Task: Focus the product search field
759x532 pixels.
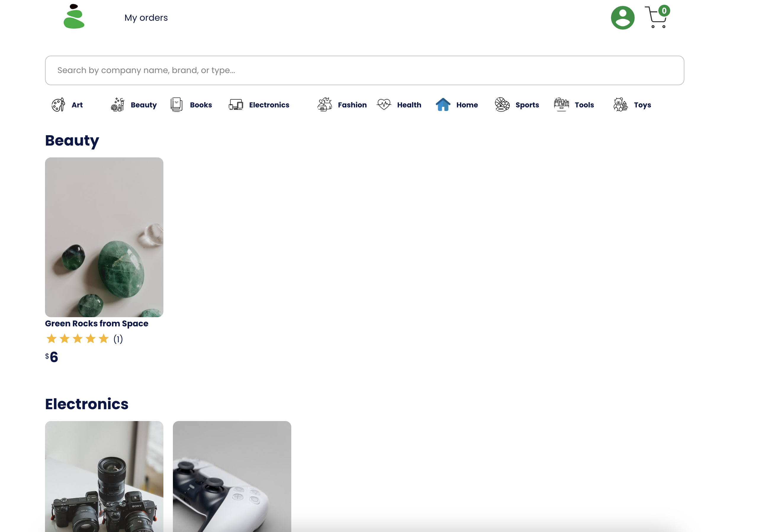Action: click(x=364, y=70)
